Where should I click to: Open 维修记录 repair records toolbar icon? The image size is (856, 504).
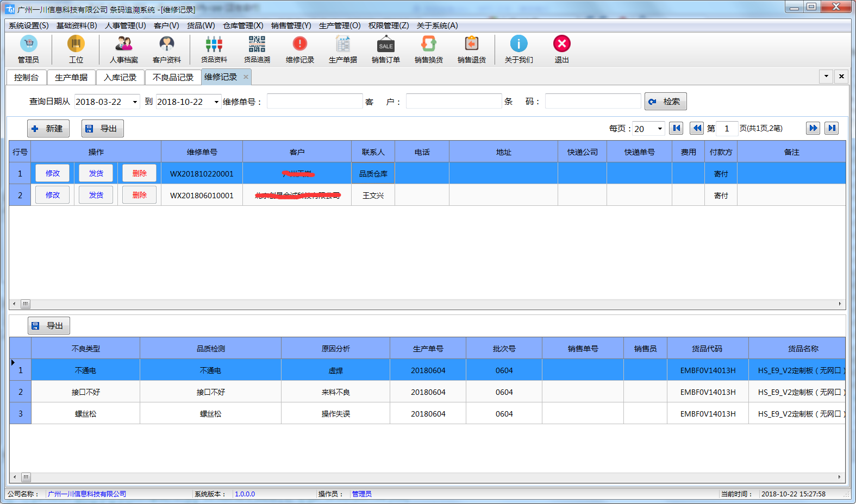tap(300, 49)
